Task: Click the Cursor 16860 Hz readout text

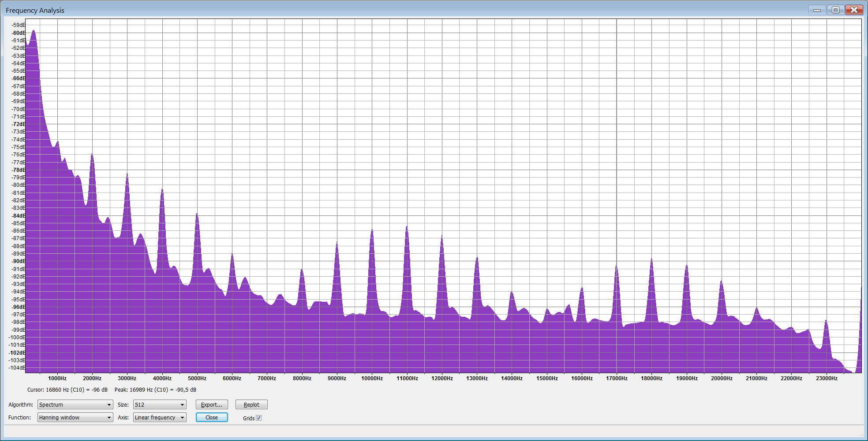Action: 67,389
